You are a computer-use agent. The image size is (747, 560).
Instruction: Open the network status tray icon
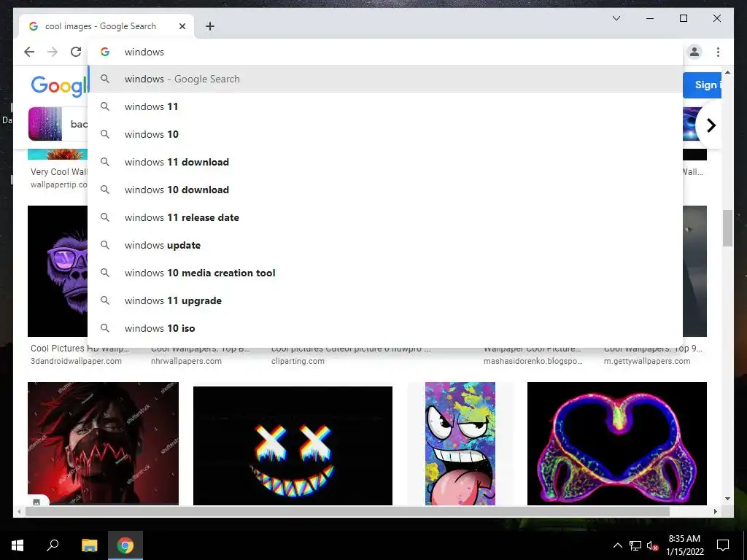[635, 545]
